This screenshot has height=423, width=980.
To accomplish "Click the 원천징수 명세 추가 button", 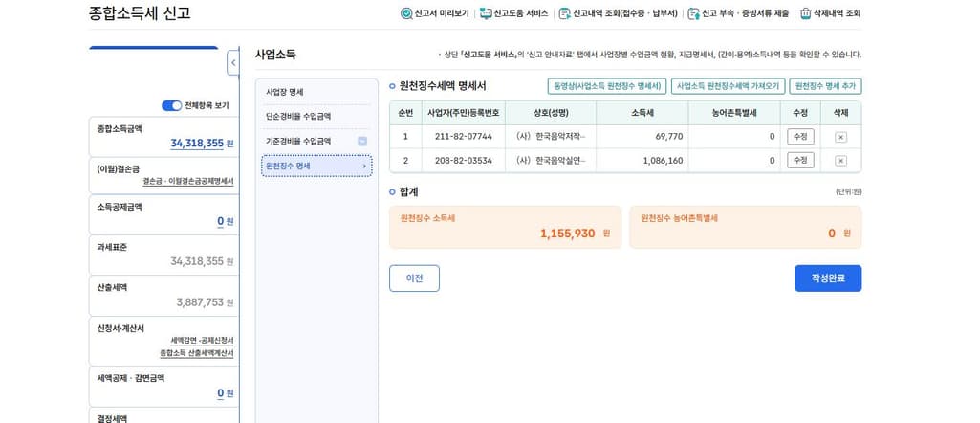I will tap(825, 86).
